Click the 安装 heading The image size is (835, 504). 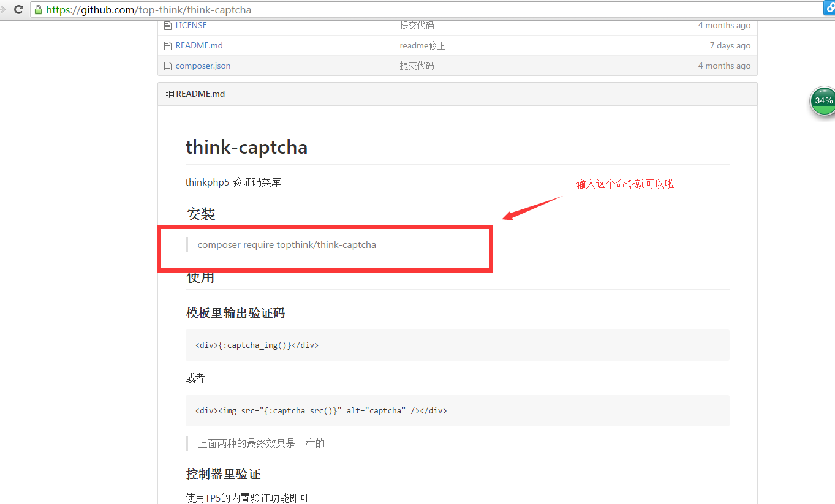coord(200,214)
